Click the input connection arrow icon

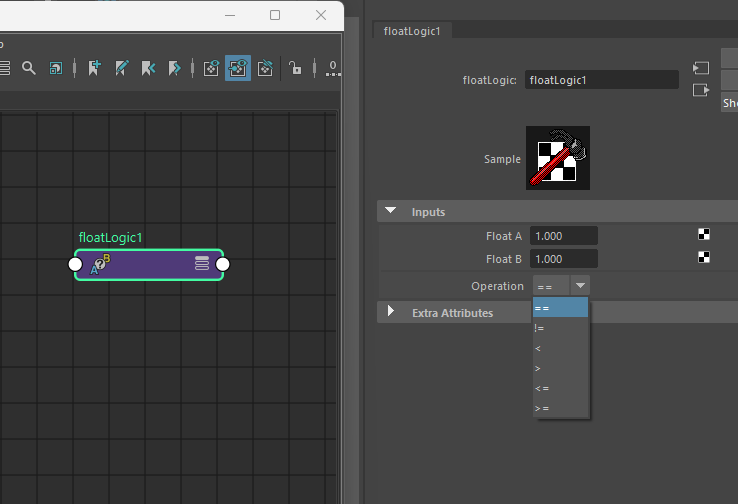(x=701, y=68)
